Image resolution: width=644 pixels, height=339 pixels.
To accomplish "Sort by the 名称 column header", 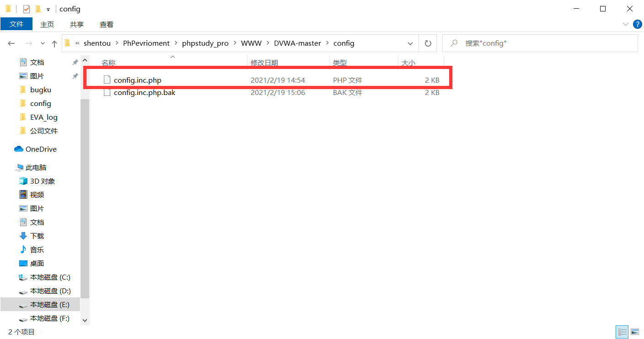I will point(108,63).
